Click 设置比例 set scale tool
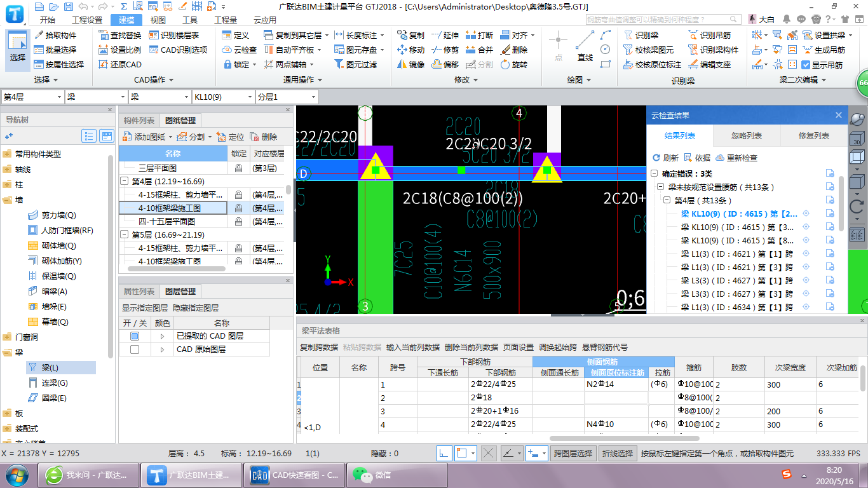868x488 pixels. coord(120,50)
